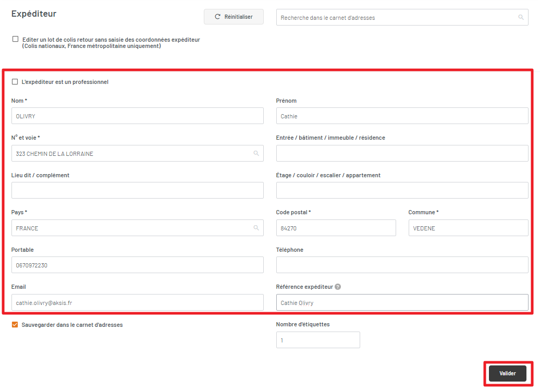The image size is (540, 392).
Task: Click the 'Nombre d'étiquettes' label
Action: [303, 324]
